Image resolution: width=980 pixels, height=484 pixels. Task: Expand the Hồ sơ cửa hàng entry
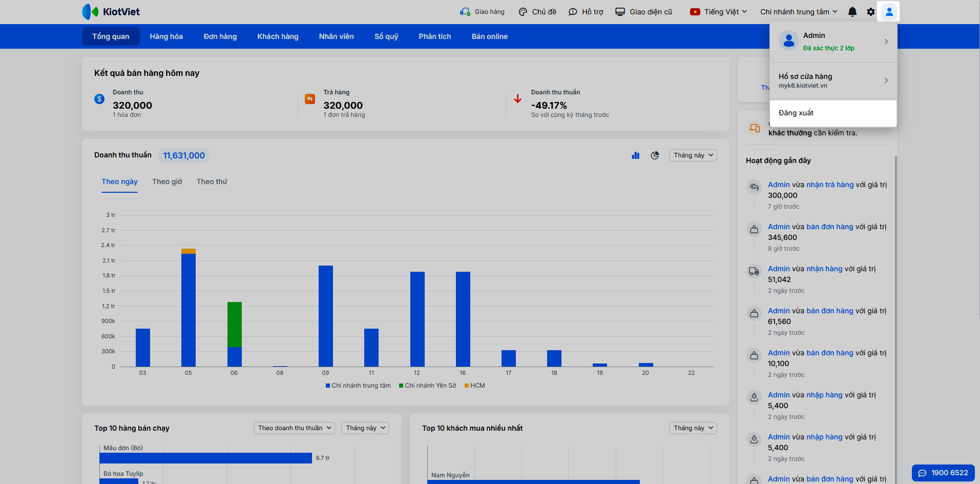coord(833,80)
